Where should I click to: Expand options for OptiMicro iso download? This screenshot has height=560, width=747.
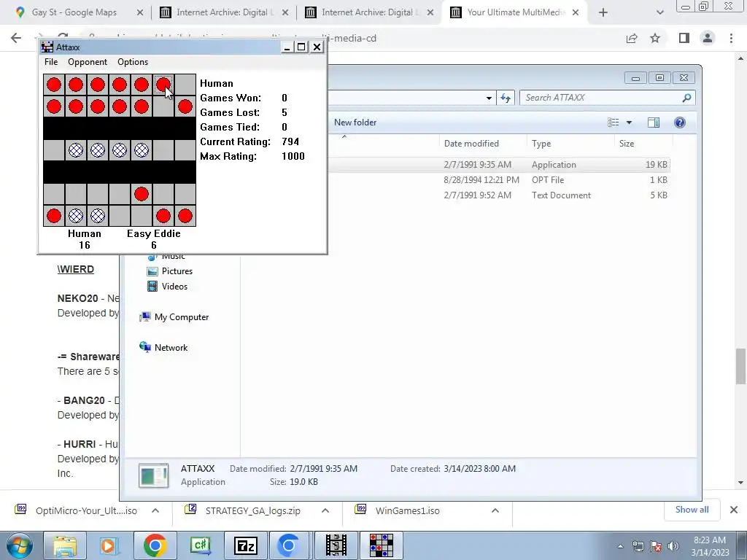click(155, 511)
